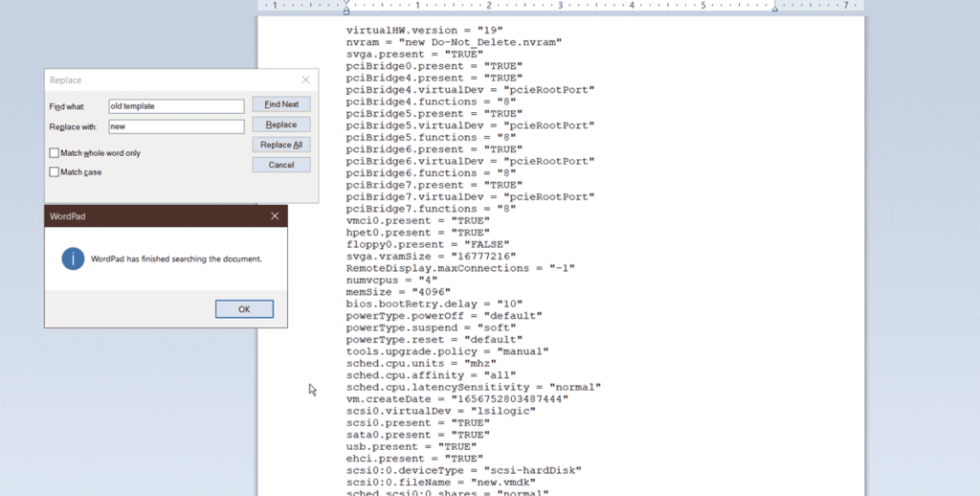Choose Replace All in the dialog

point(280,145)
